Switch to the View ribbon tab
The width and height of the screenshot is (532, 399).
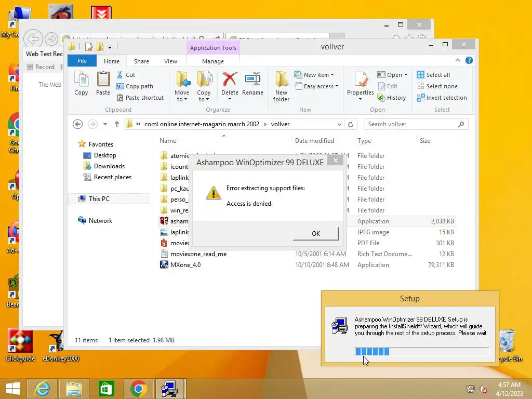(170, 61)
